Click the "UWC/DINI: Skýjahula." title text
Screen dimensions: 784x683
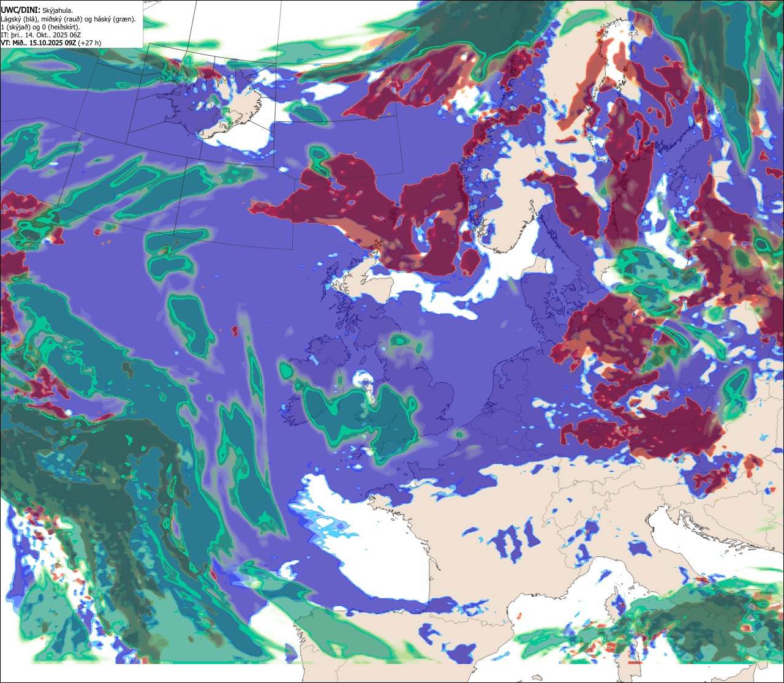click(x=36, y=10)
